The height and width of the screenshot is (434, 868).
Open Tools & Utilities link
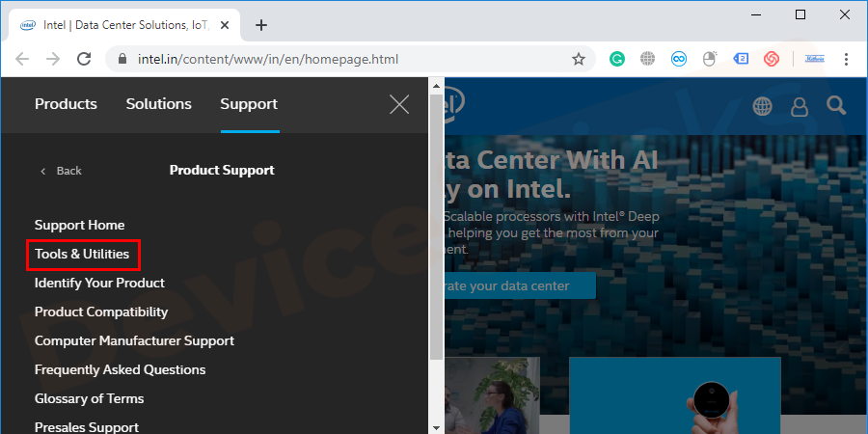[82, 254]
